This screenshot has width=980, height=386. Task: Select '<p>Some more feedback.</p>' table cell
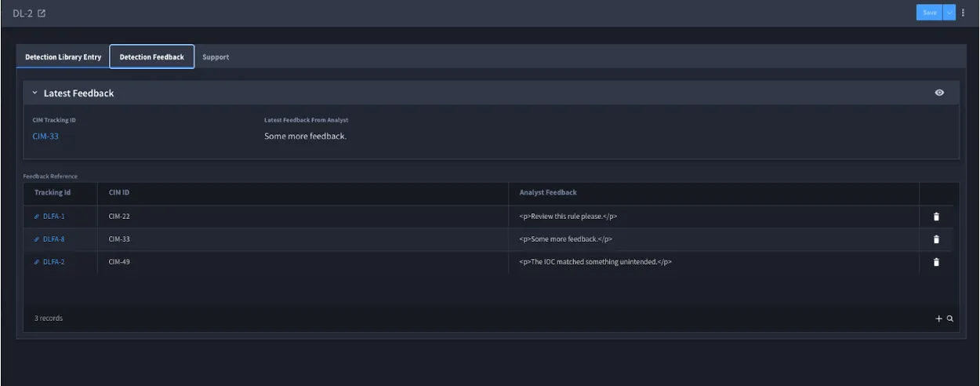pos(714,239)
